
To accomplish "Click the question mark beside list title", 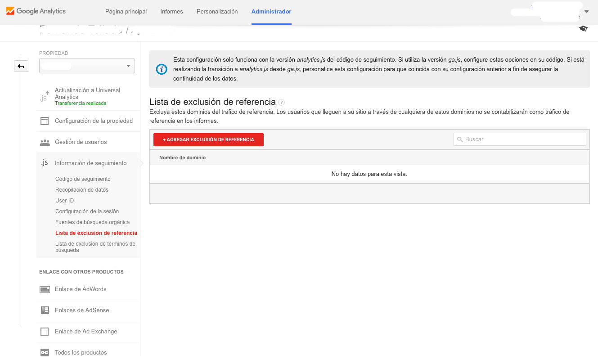I will 281,102.
